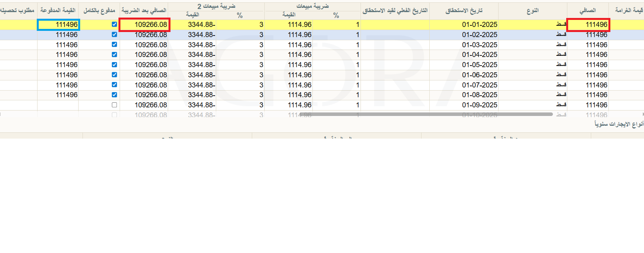Image resolution: width=644 pixels, height=253 pixels.
Task: Untick the paid-in-full checkbox for 01-07-2025
Action: pyautogui.click(x=114, y=85)
